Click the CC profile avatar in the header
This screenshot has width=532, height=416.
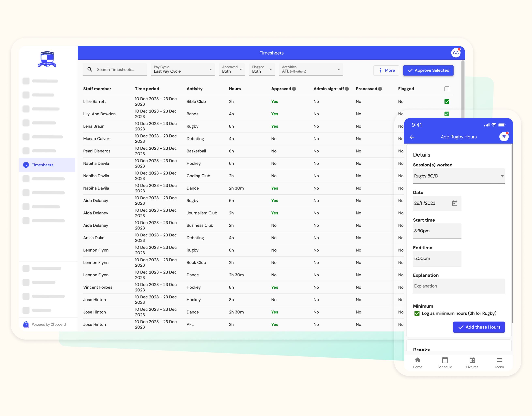pyautogui.click(x=456, y=53)
